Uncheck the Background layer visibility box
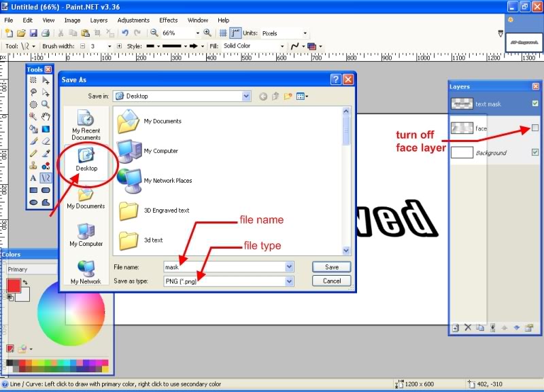 [x=534, y=152]
